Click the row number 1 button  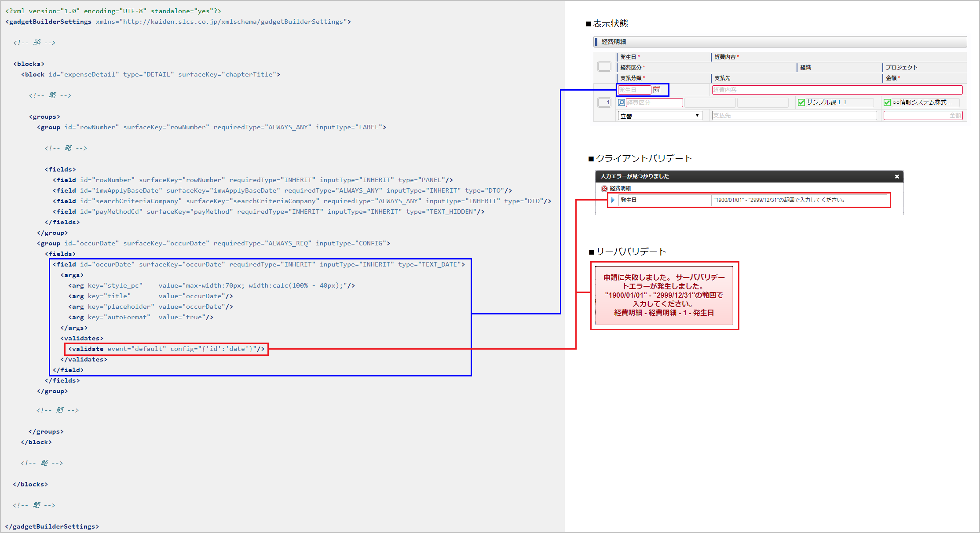(604, 102)
